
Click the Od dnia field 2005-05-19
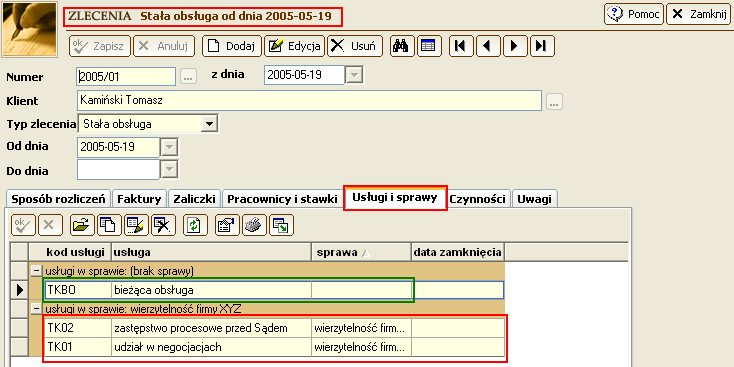pos(118,147)
